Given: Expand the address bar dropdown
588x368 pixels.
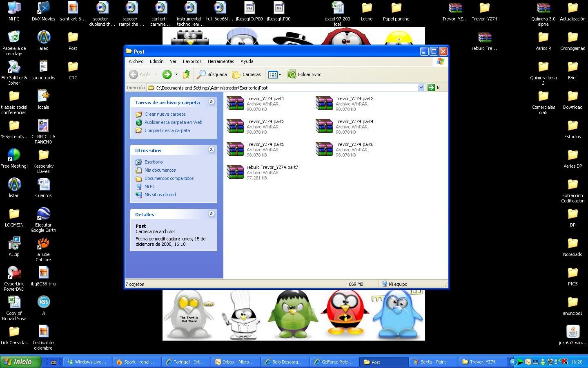Looking at the screenshot, I should (x=421, y=88).
